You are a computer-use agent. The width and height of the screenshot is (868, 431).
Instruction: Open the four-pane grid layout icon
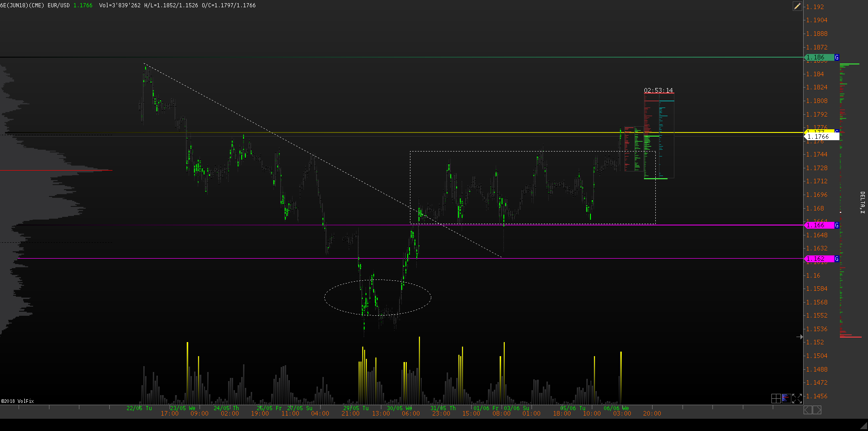pos(776,398)
